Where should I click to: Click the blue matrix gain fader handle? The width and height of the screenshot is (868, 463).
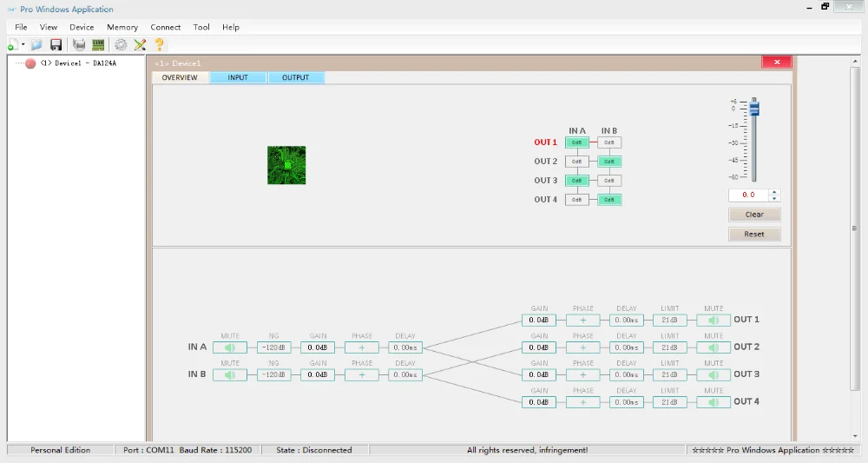click(x=754, y=109)
